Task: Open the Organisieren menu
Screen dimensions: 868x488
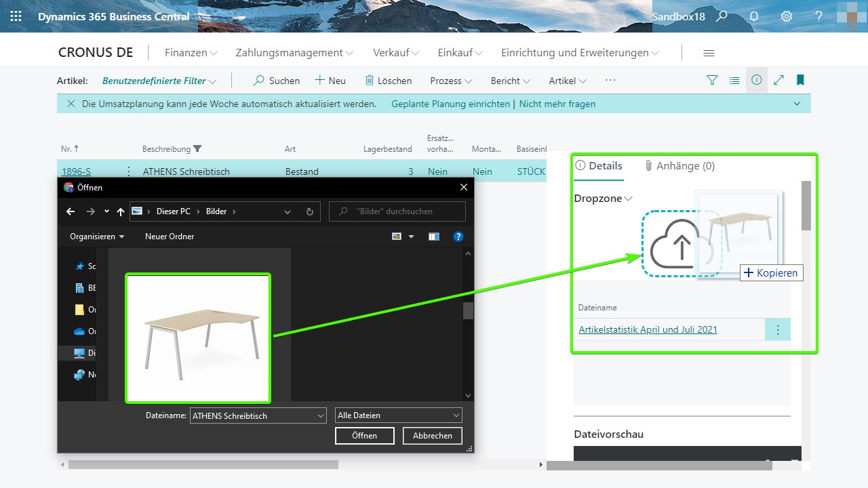Action: click(x=97, y=237)
